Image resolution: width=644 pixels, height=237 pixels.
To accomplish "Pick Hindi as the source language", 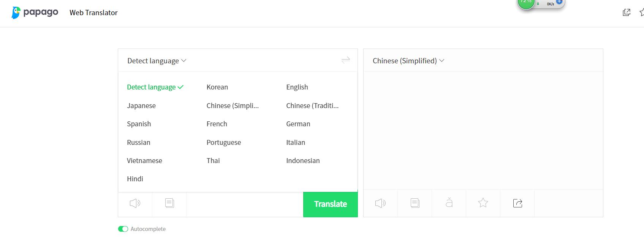I will 135,179.
